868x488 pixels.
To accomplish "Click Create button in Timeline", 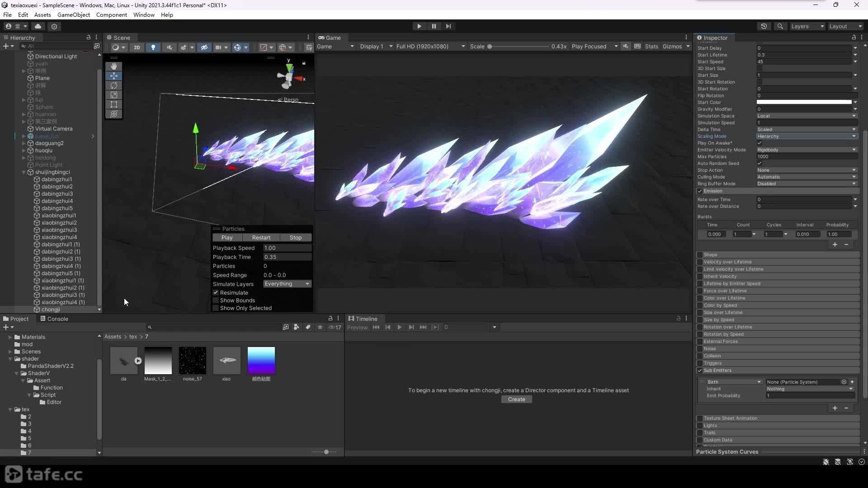I will click(516, 399).
